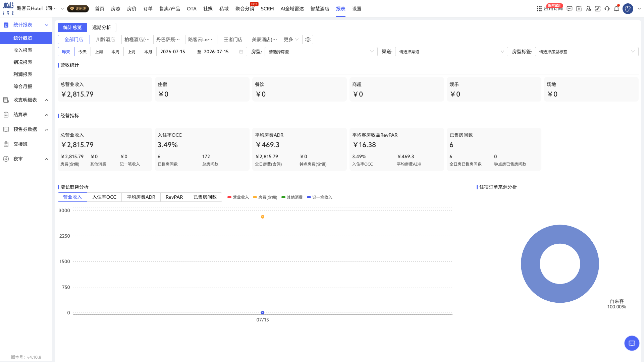
Task: Switch chart to 入住率OCC tab
Action: click(104, 197)
